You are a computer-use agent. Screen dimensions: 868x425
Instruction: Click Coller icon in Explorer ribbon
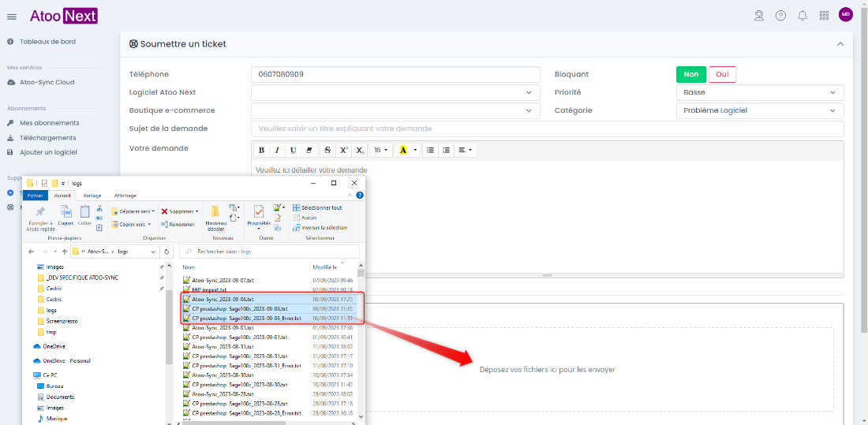pos(84,215)
